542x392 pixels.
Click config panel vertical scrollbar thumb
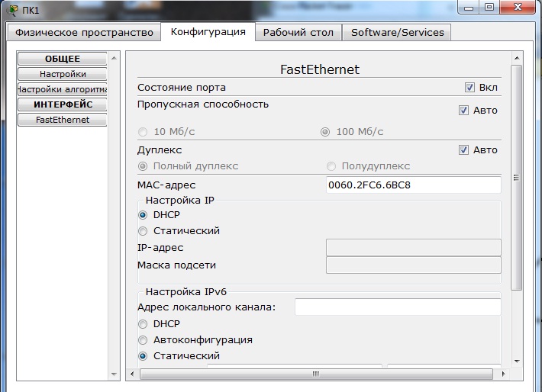click(x=516, y=178)
